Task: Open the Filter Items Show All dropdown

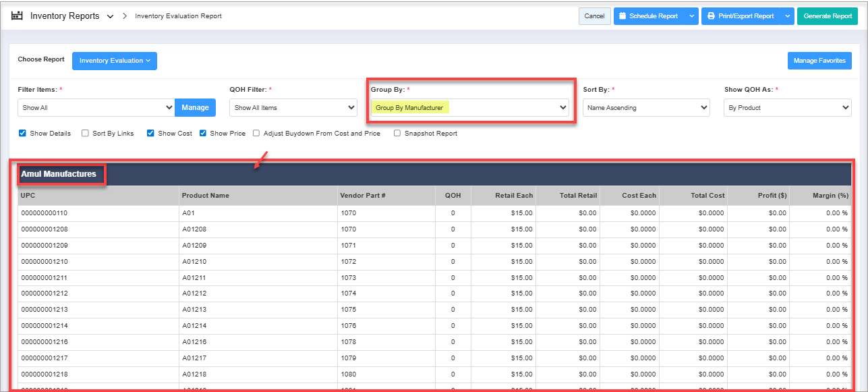Action: [96, 107]
